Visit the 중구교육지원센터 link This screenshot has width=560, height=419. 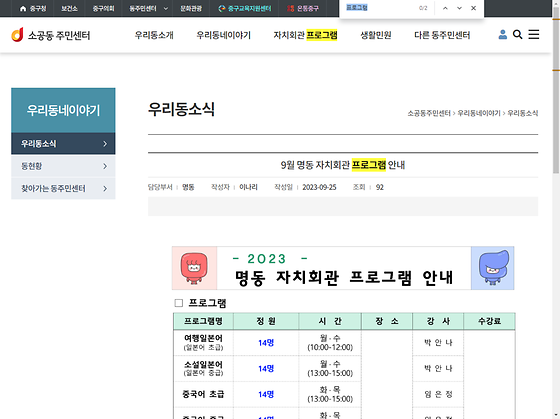pos(245,8)
